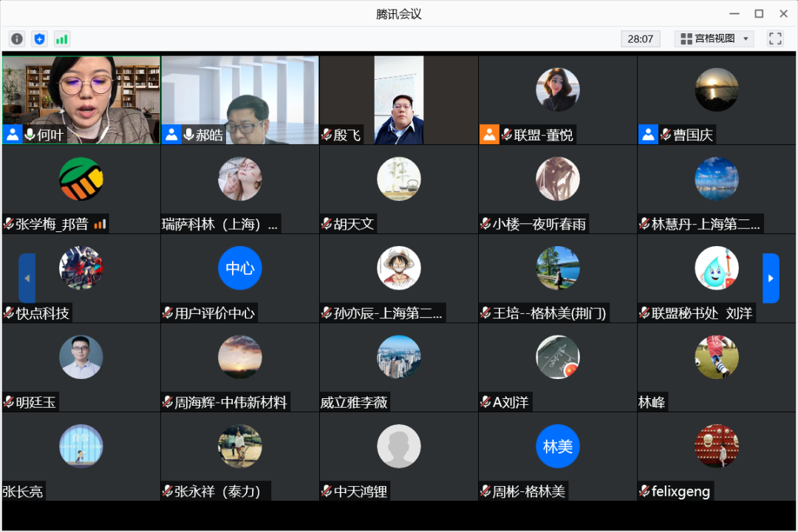Image resolution: width=798 pixels, height=532 pixels.
Task: Click the 瑞萨科林（上海） avatar
Action: click(239, 179)
